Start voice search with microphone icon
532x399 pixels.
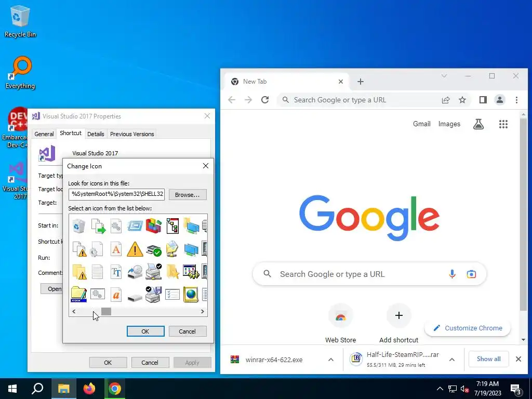point(452,274)
